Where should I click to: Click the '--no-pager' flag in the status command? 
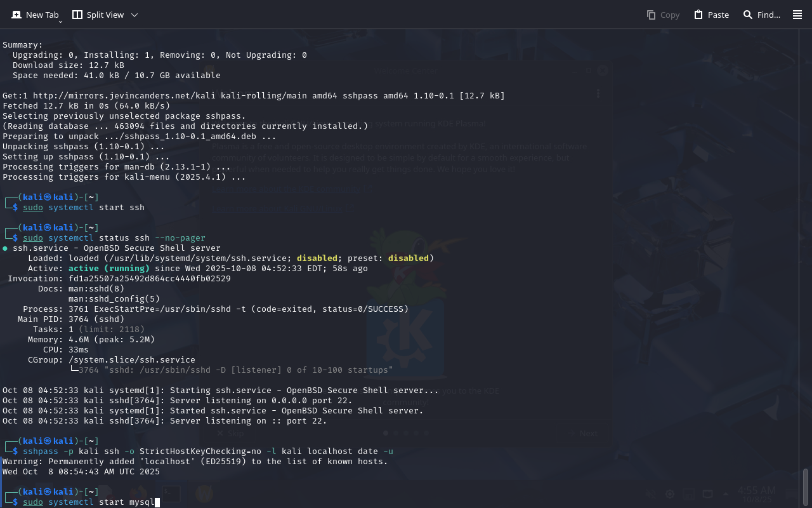click(180, 238)
